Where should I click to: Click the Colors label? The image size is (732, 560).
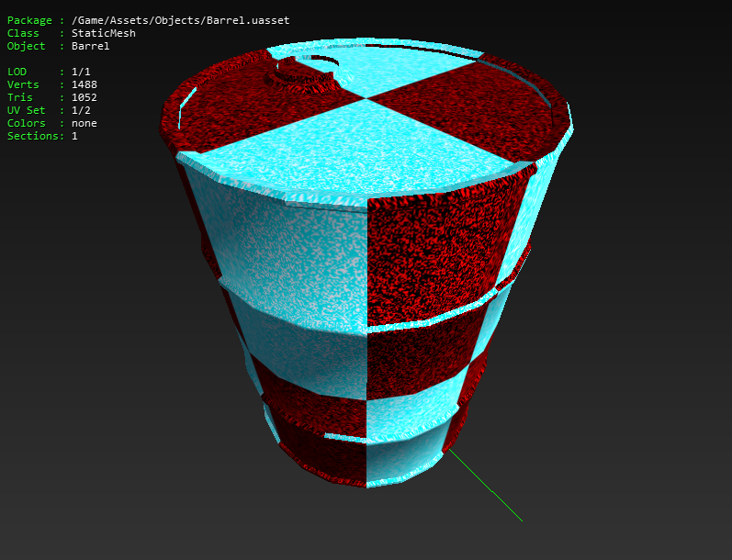click(26, 123)
